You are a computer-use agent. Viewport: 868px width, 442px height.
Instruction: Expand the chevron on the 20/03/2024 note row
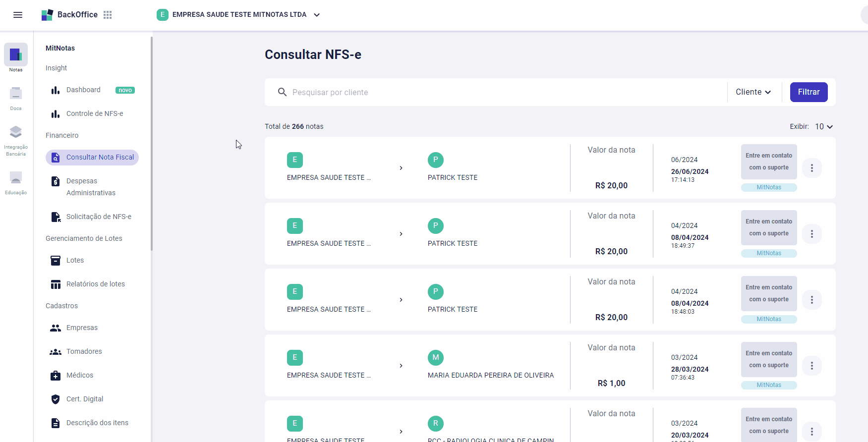pyautogui.click(x=401, y=432)
